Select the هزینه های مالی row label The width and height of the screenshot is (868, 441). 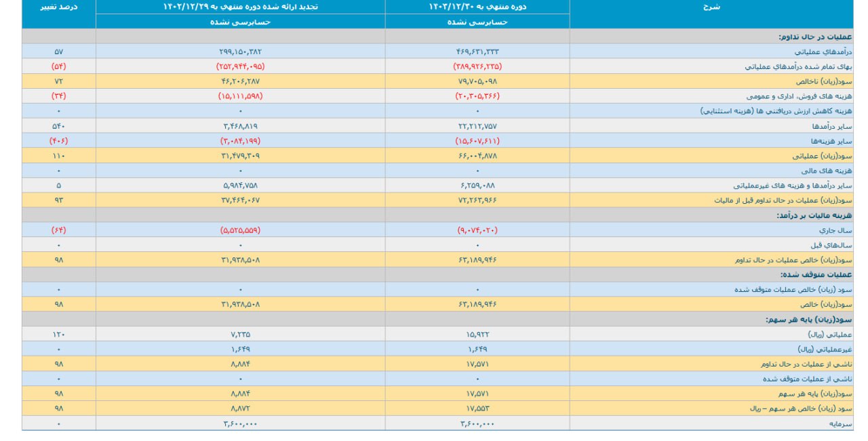tap(829, 171)
